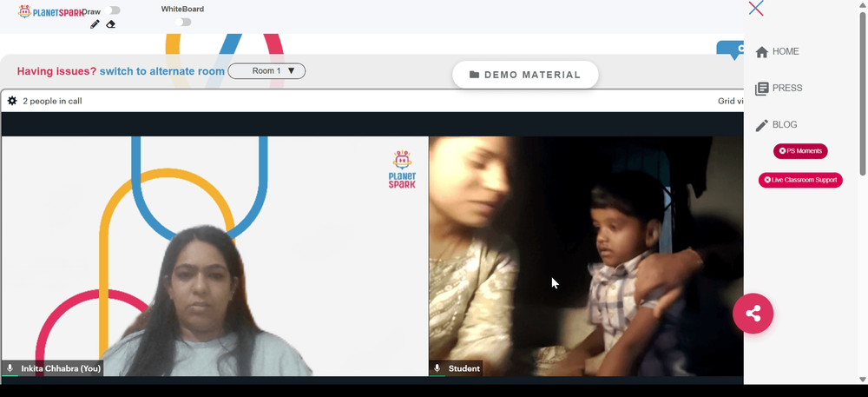Screen dimensions: 868x397
Task: Close the side menu with X
Action: pyautogui.click(x=756, y=9)
